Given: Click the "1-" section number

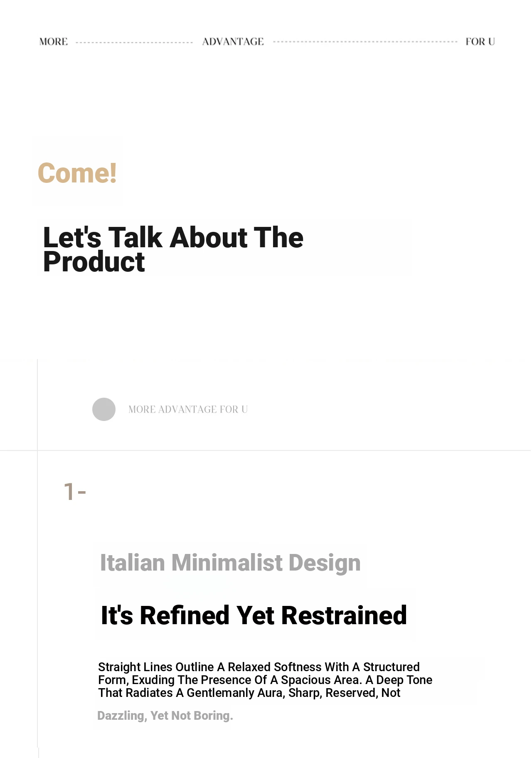Looking at the screenshot, I should [x=75, y=492].
